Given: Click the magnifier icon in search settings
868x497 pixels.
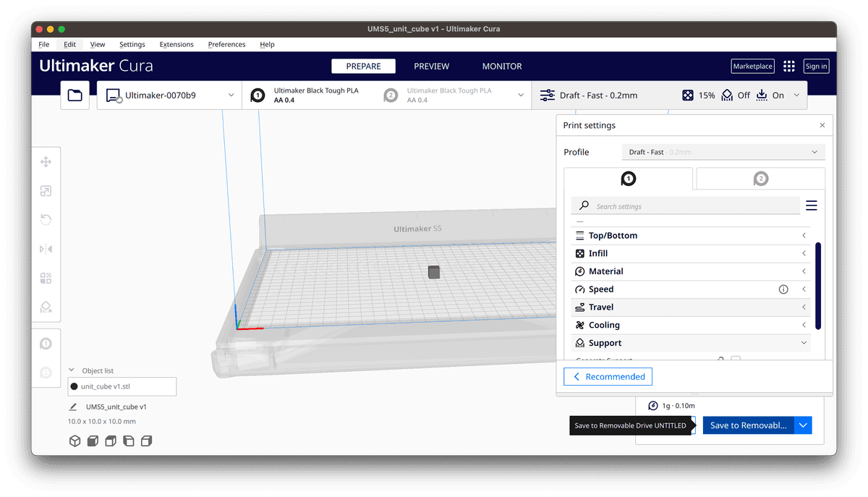Looking at the screenshot, I should (x=584, y=206).
